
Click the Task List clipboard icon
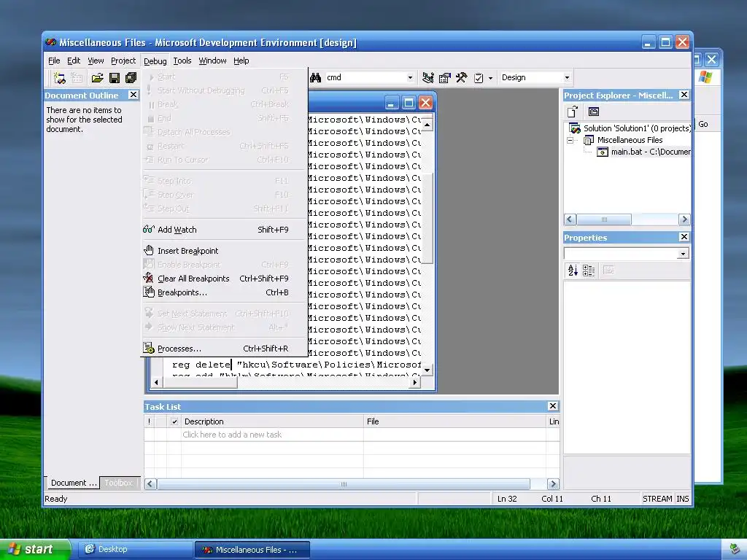click(x=479, y=77)
